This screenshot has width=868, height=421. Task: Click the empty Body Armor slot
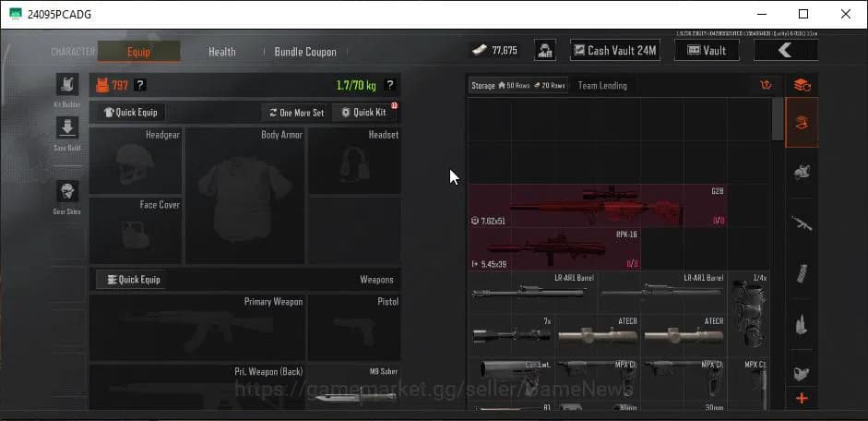click(245, 196)
